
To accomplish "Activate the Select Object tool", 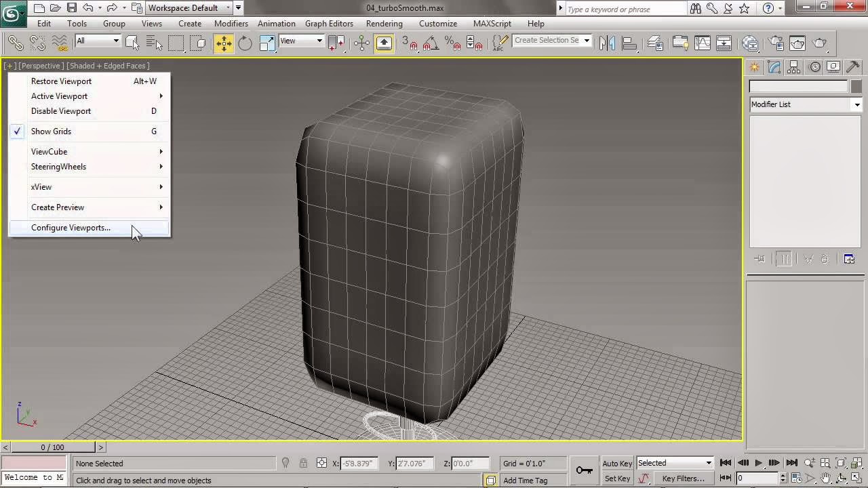I will 132,43.
